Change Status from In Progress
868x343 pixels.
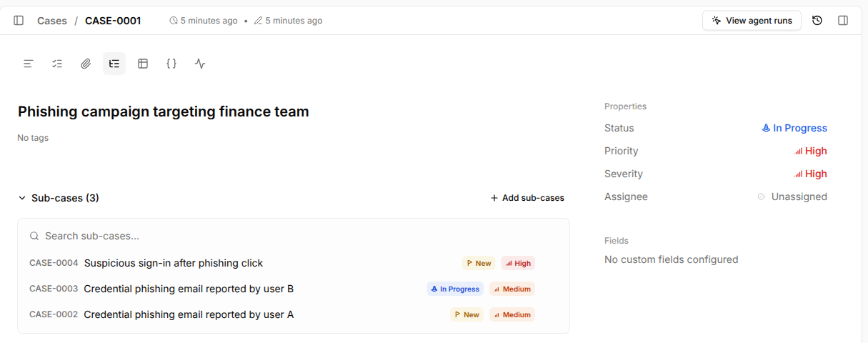pyautogui.click(x=794, y=128)
